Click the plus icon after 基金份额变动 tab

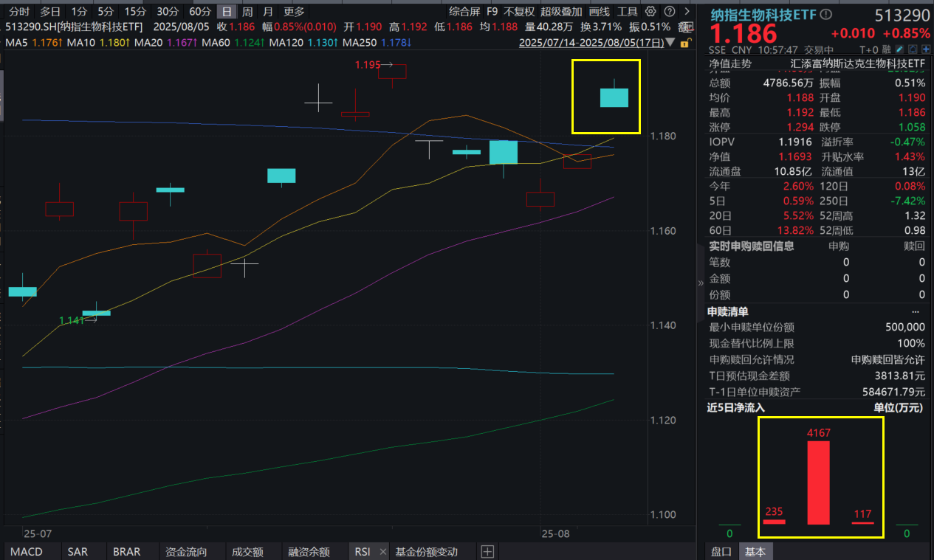[x=487, y=551]
